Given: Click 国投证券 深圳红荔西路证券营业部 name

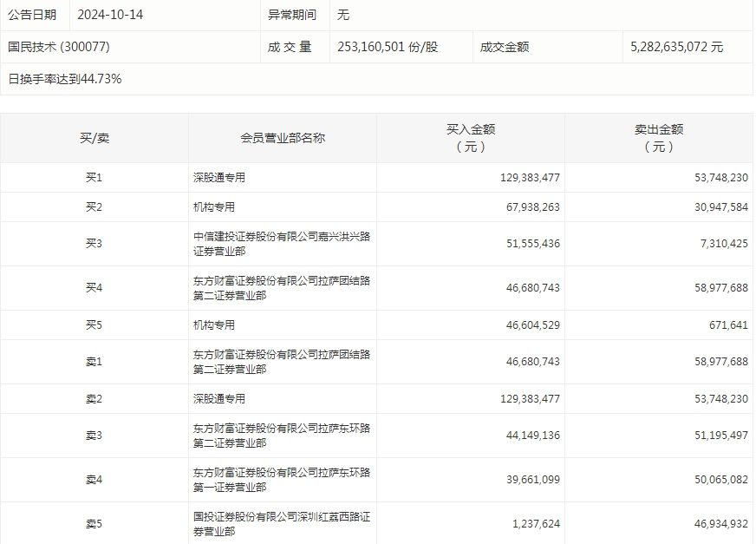Looking at the screenshot, I should click(x=282, y=524).
